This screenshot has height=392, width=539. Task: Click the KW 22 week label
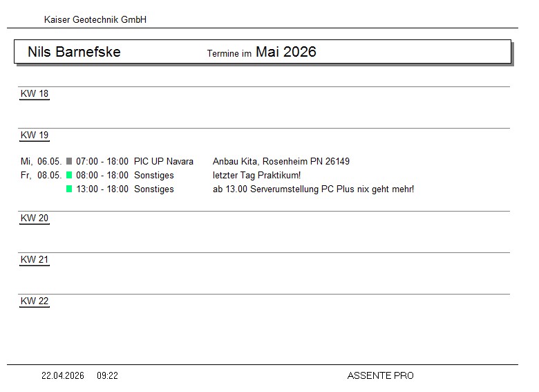tap(35, 301)
